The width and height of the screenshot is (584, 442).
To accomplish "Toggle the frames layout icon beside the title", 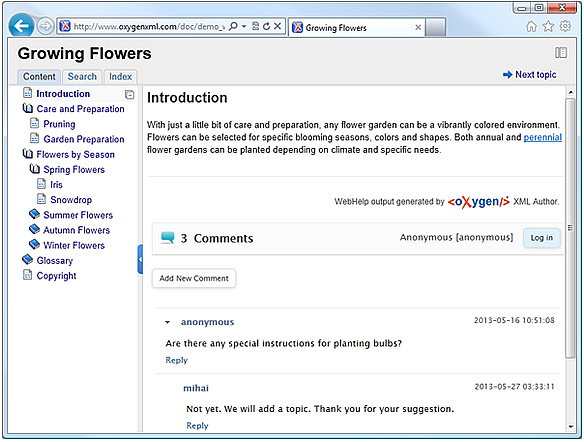I will point(561,53).
